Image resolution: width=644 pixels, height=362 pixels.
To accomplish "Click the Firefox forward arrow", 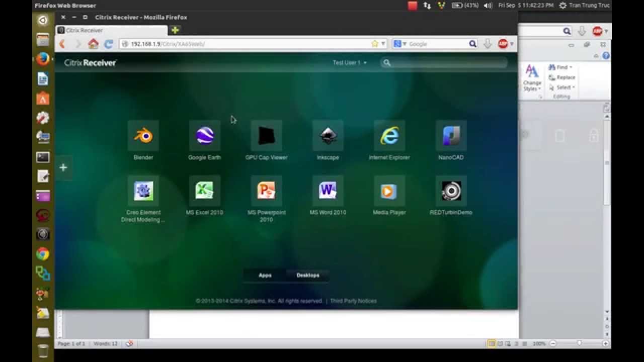I will pyautogui.click(x=77, y=44).
